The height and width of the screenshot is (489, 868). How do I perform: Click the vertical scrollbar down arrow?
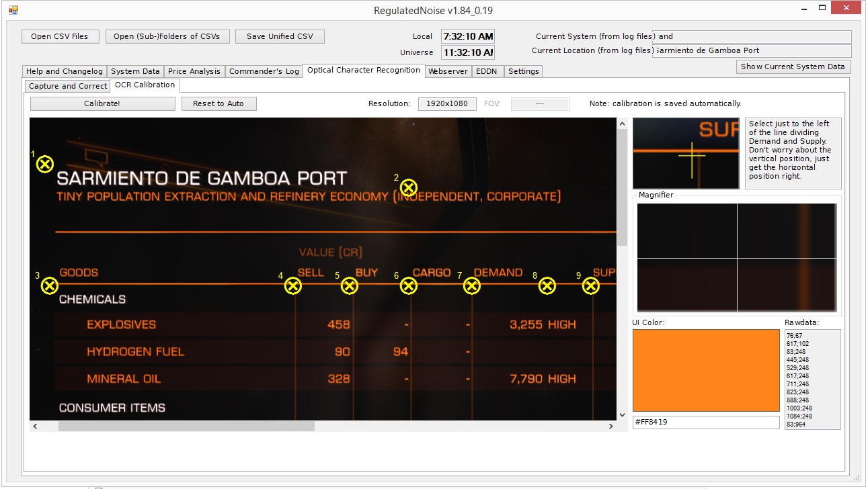click(622, 415)
